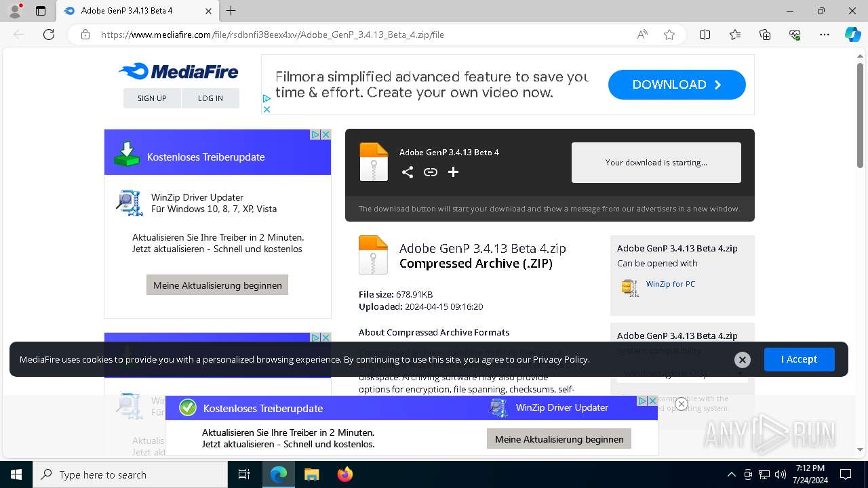Click the Kostenloses Treiberupdate ad header
868x488 pixels.
click(x=218, y=152)
